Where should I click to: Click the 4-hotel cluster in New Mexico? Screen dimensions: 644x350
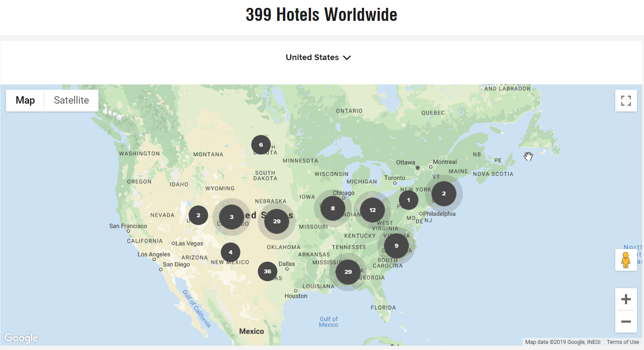coord(230,252)
